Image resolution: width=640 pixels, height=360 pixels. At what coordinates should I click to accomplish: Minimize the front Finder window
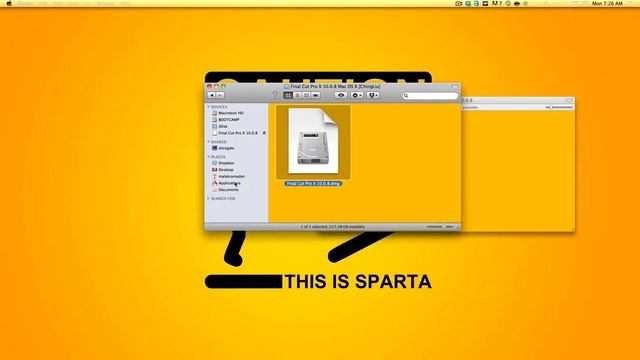point(216,87)
